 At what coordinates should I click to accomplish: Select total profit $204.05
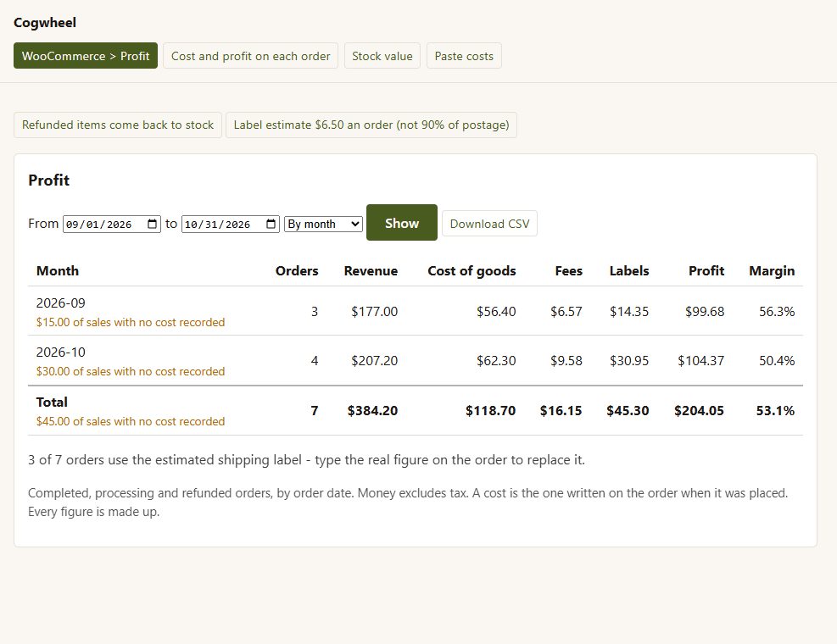(x=699, y=411)
